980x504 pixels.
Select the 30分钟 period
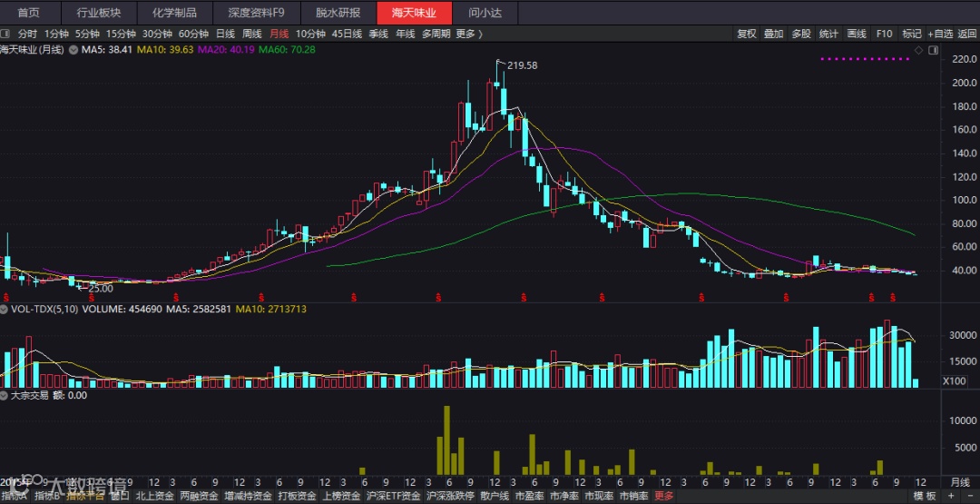[x=158, y=34]
